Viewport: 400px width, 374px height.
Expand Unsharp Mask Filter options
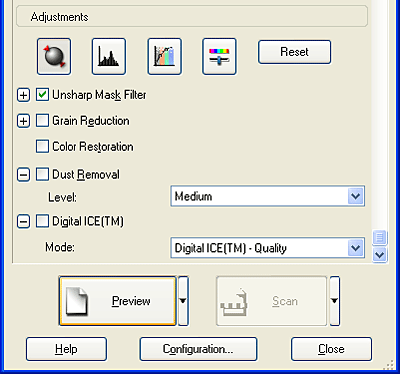point(23,95)
